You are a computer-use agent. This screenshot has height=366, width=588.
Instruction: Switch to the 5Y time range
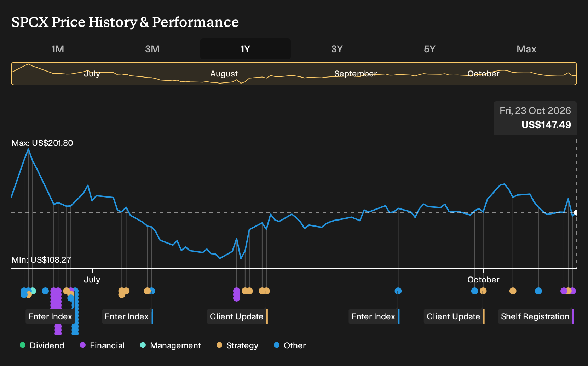click(x=430, y=49)
